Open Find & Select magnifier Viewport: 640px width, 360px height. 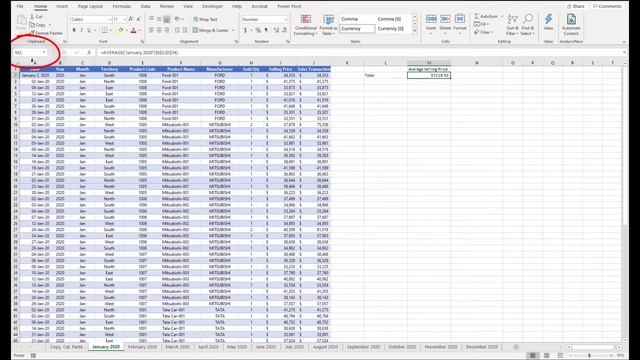click(x=527, y=24)
